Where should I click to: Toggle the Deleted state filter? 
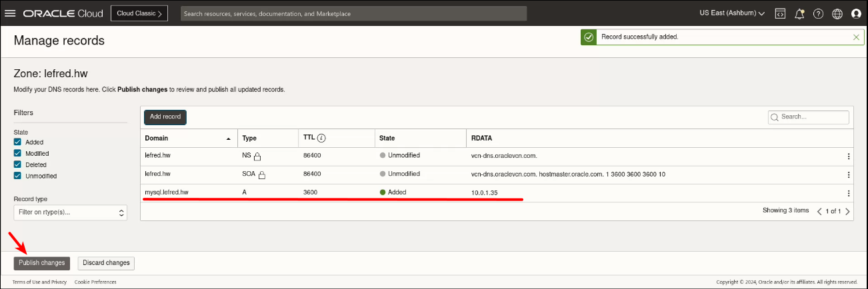tap(18, 164)
